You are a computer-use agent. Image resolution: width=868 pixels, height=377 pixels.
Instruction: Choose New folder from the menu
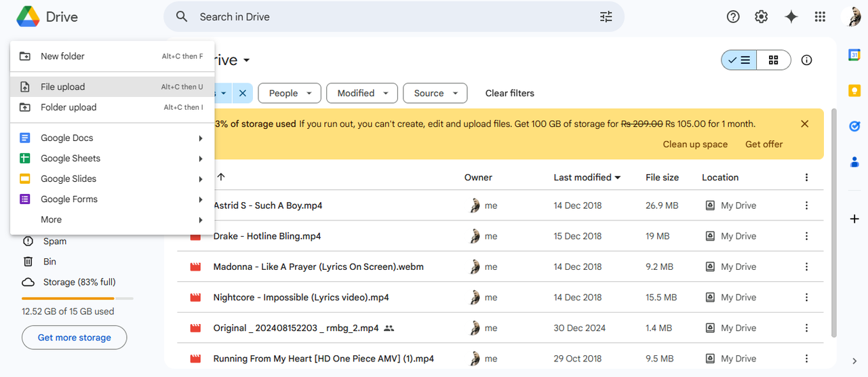(x=113, y=56)
